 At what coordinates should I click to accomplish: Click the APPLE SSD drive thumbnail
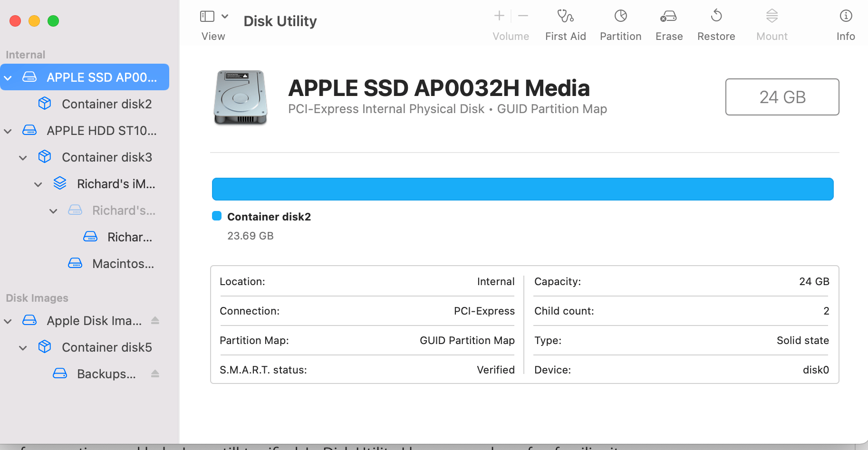[x=240, y=97]
